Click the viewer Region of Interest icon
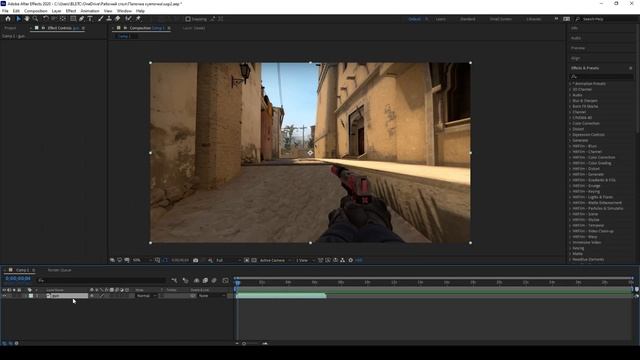 click(247, 260)
